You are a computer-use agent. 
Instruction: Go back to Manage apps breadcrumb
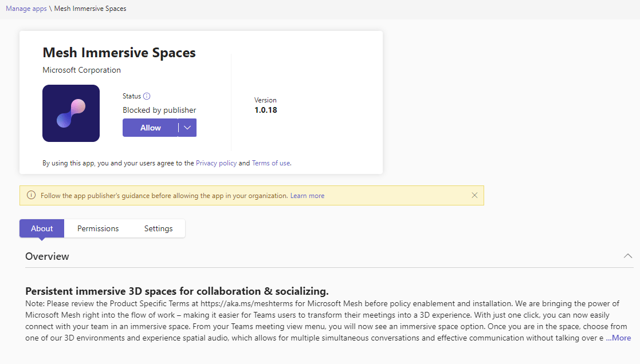(x=26, y=9)
